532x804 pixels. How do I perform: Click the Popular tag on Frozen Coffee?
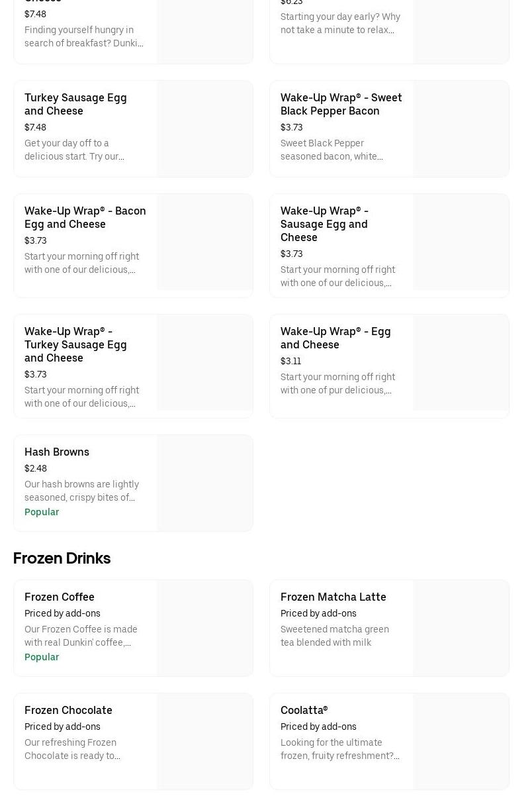(x=42, y=657)
